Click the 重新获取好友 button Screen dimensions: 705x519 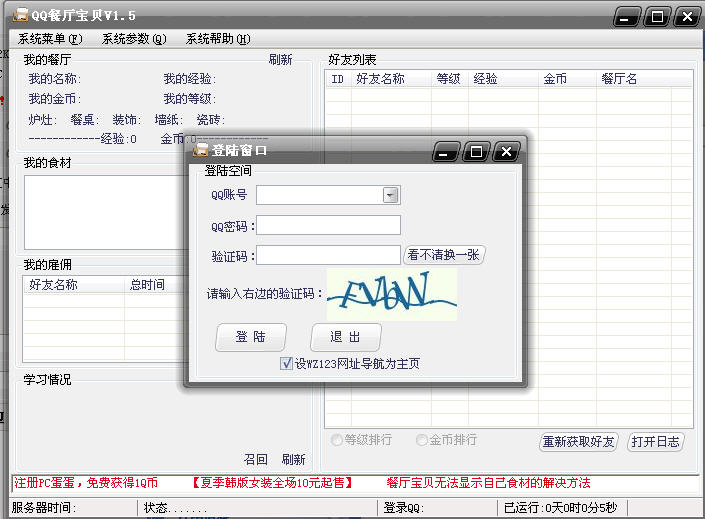[578, 442]
